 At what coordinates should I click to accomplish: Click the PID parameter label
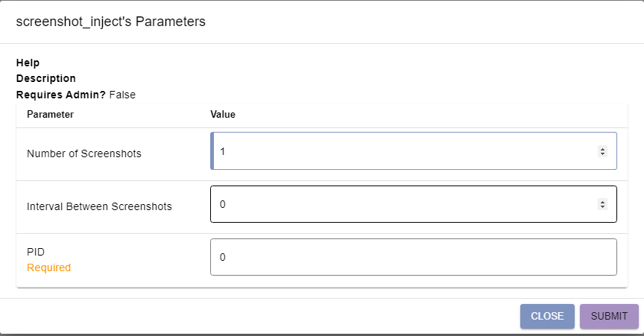pyautogui.click(x=36, y=252)
